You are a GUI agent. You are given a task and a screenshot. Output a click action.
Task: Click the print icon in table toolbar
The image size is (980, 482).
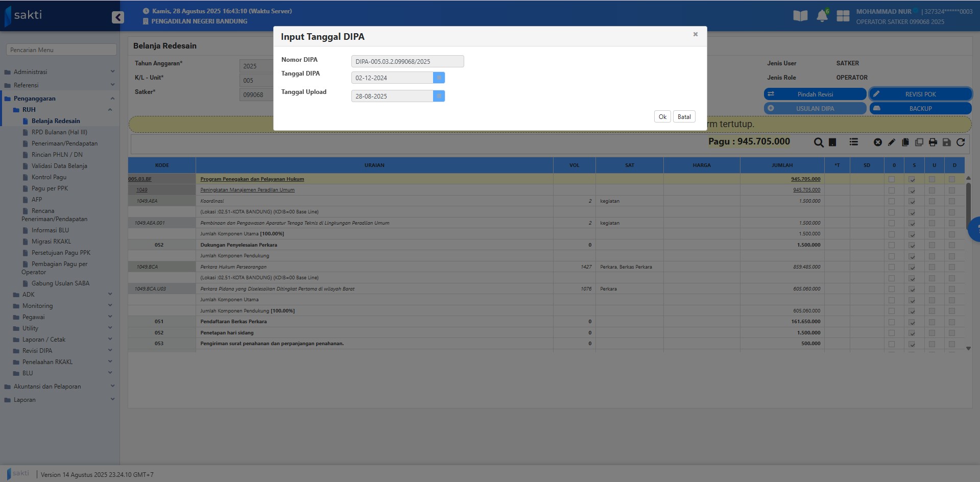(933, 142)
